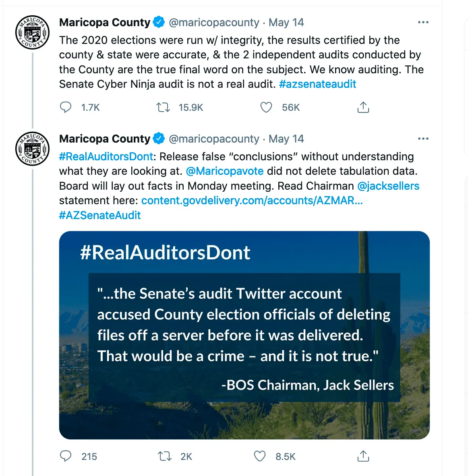Open the #azsenateaudit hashtag in first tweet
The image size is (468, 476).
pyautogui.click(x=317, y=84)
